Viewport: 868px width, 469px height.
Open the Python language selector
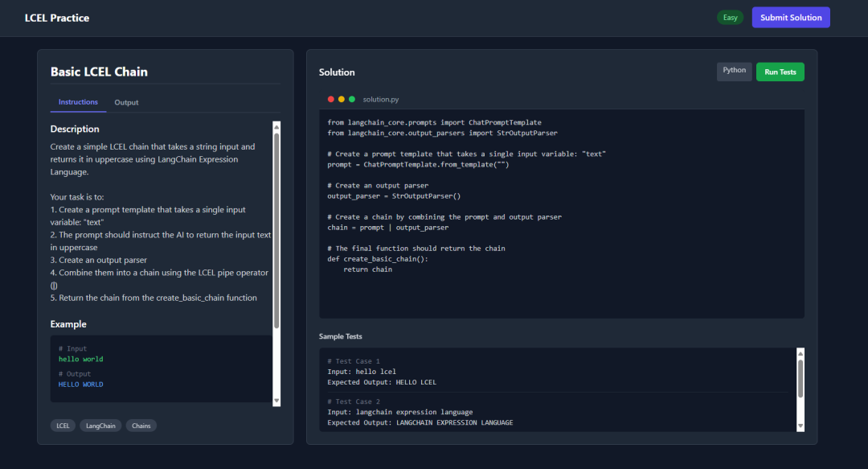point(734,71)
